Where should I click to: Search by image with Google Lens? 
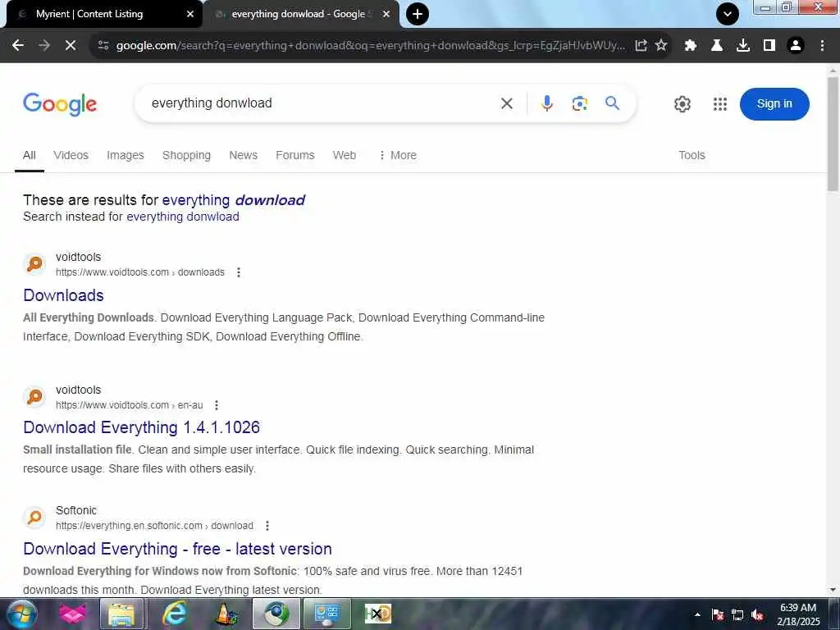pyautogui.click(x=580, y=103)
